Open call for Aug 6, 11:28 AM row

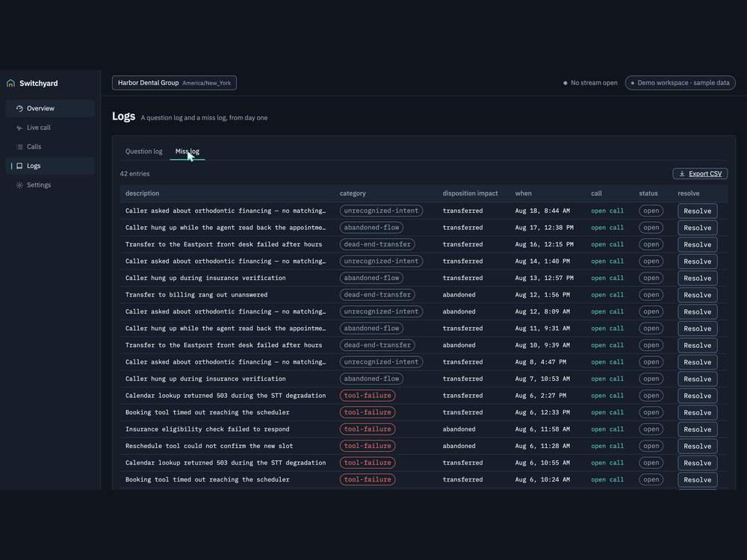(607, 447)
